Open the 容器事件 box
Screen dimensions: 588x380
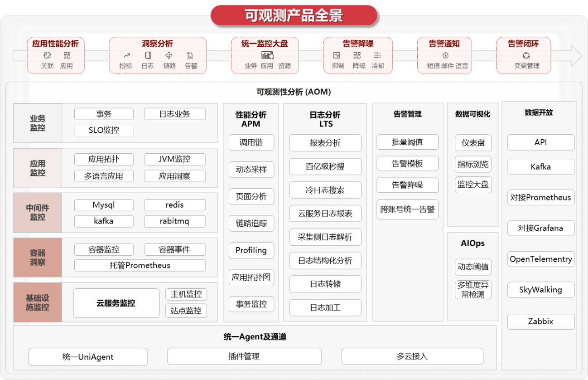[175, 249]
